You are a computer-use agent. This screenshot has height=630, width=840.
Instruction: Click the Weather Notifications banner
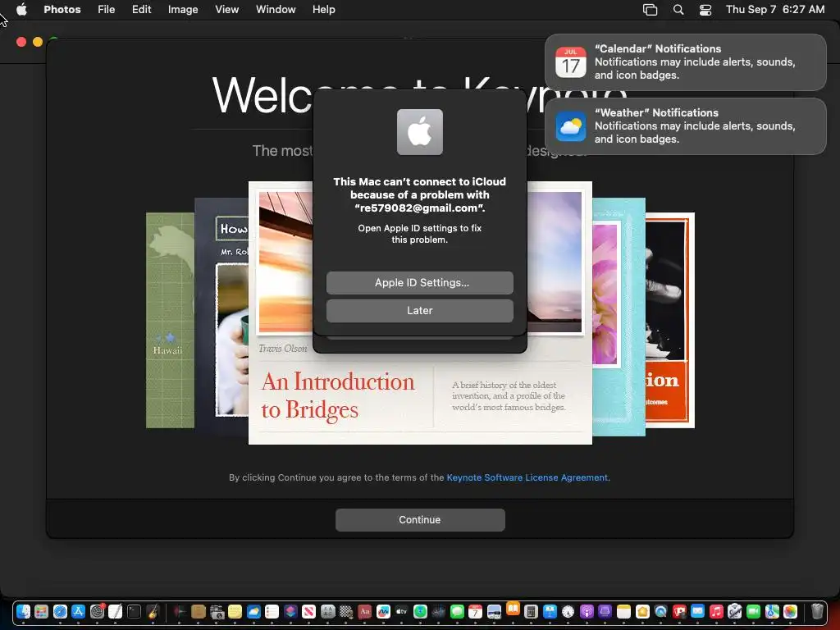[x=685, y=126]
